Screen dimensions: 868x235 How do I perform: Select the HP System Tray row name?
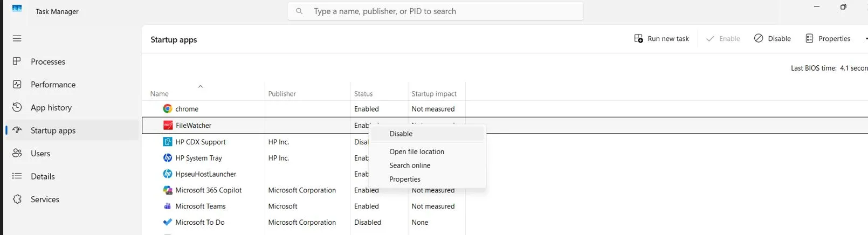[x=198, y=158]
